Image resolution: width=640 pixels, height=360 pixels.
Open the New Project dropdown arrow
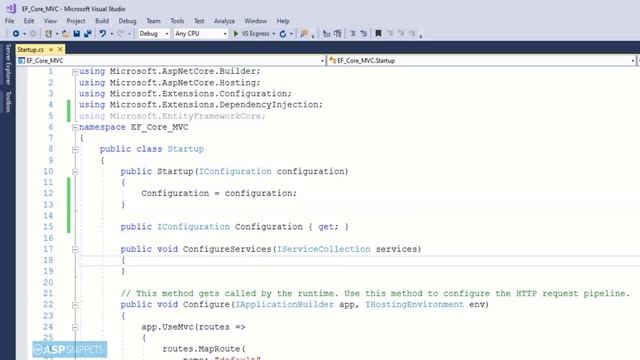click(57, 34)
